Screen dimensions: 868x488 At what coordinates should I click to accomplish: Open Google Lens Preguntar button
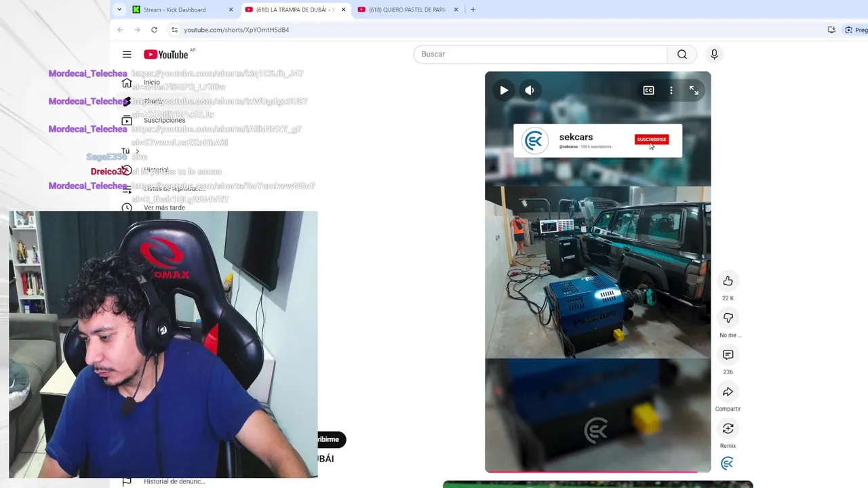(x=856, y=30)
